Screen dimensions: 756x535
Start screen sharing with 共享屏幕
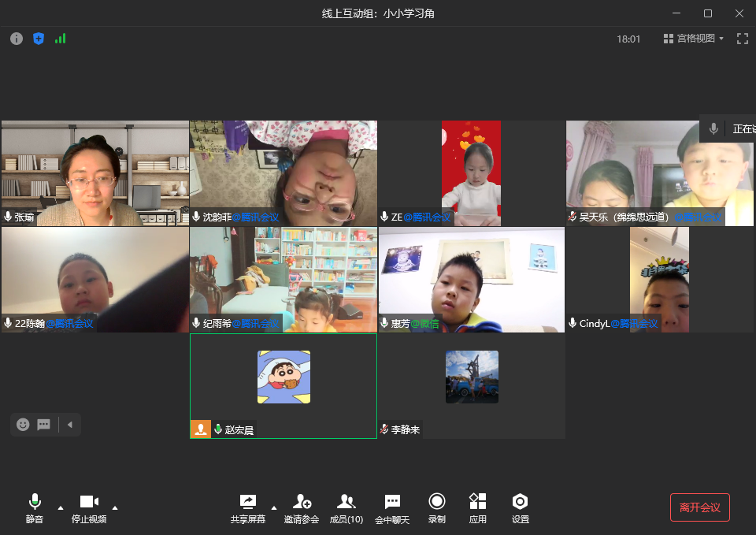(248, 508)
